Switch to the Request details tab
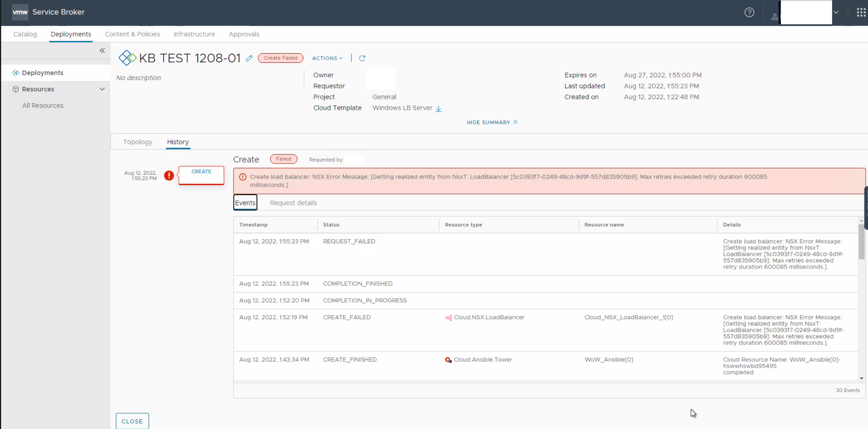Viewport: 868px width, 429px height. [293, 203]
